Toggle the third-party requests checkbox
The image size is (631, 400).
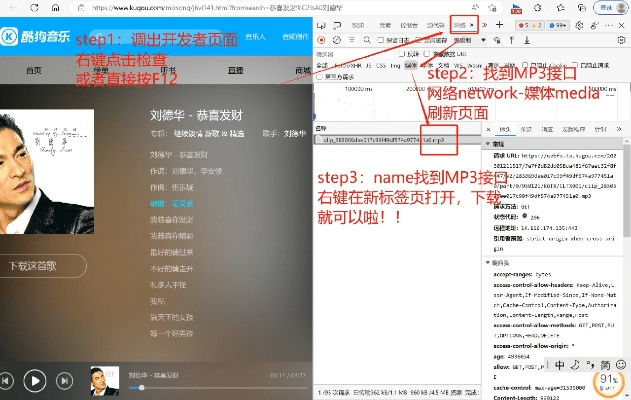[320, 76]
